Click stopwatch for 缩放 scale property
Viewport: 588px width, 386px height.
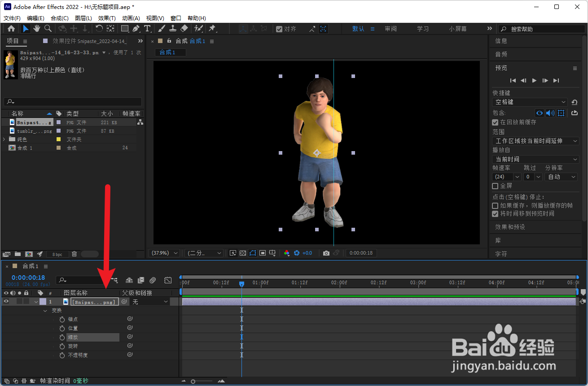tap(62, 337)
